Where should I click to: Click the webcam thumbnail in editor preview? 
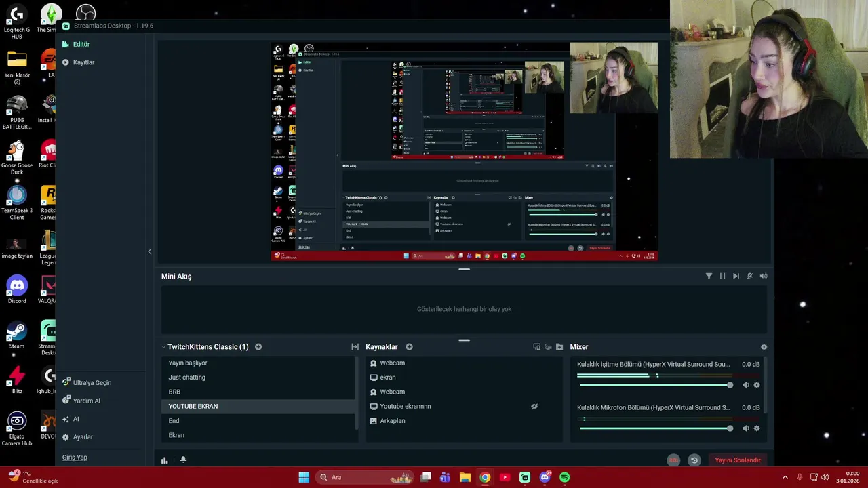tap(613, 77)
